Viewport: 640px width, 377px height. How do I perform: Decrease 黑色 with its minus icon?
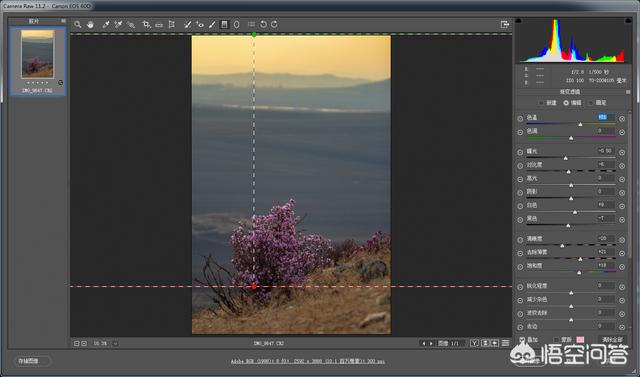[520, 220]
